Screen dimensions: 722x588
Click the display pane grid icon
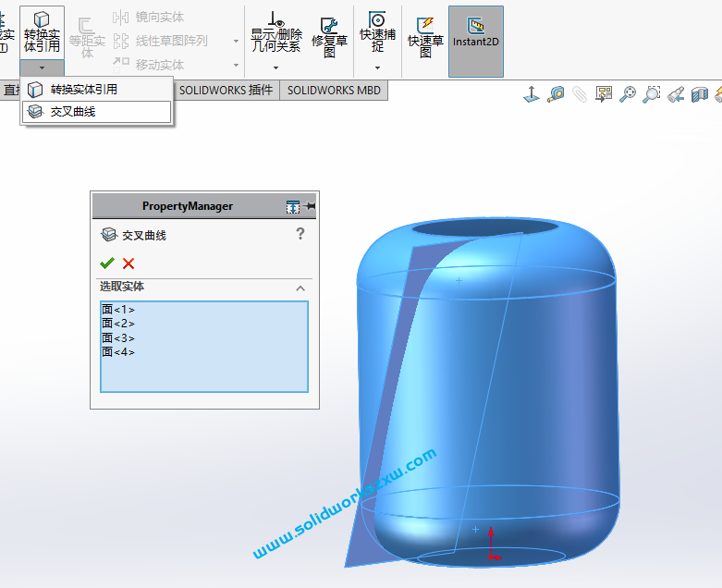coord(604,94)
